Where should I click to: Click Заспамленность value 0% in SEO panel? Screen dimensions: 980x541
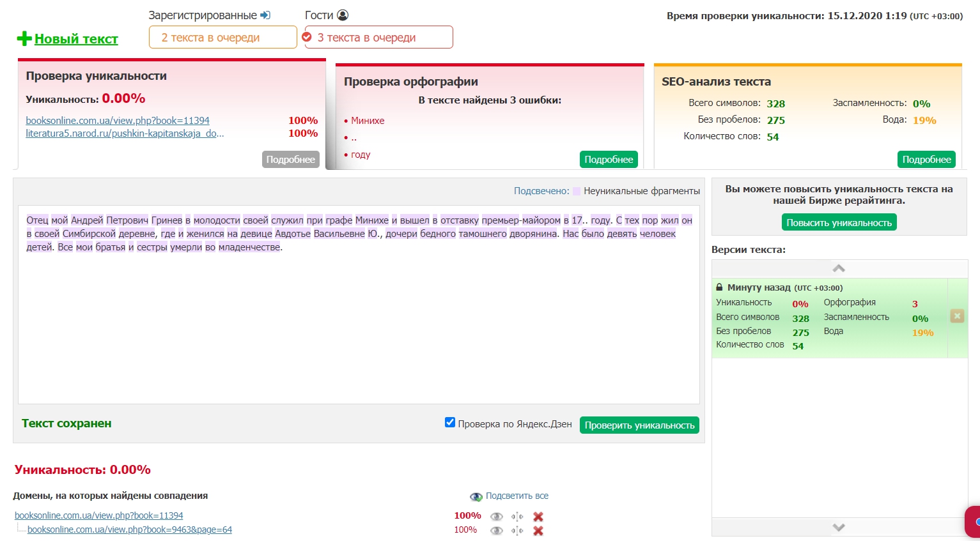point(921,103)
